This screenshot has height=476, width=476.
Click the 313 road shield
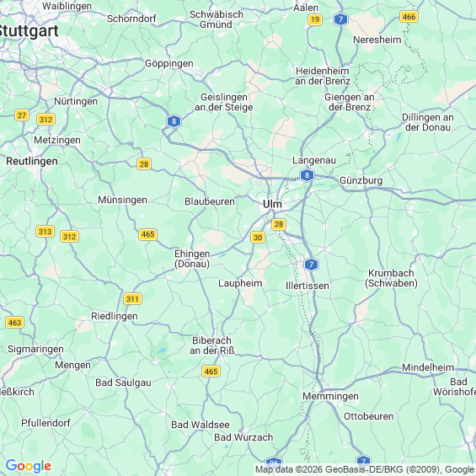[45, 232]
